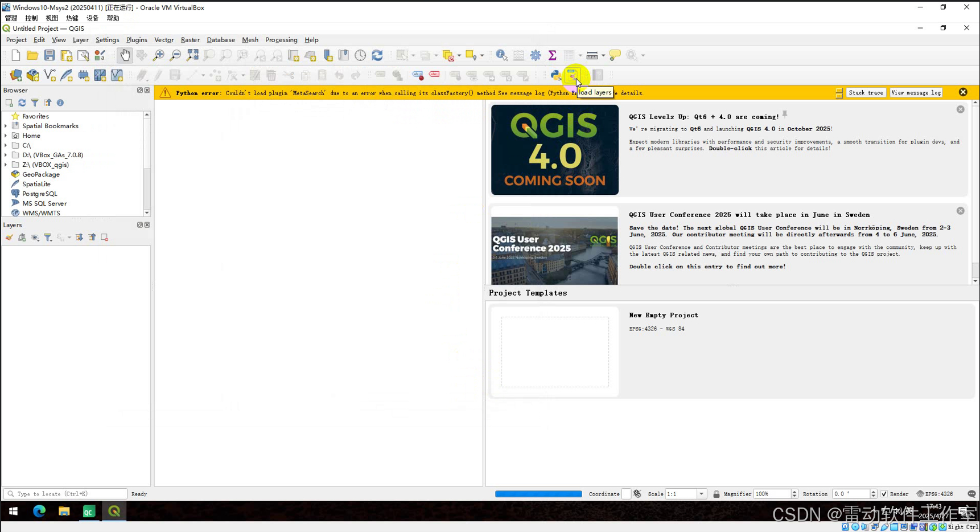This screenshot has width=980, height=532.
Task: Remove layer or group icon in Layers
Action: [105, 238]
